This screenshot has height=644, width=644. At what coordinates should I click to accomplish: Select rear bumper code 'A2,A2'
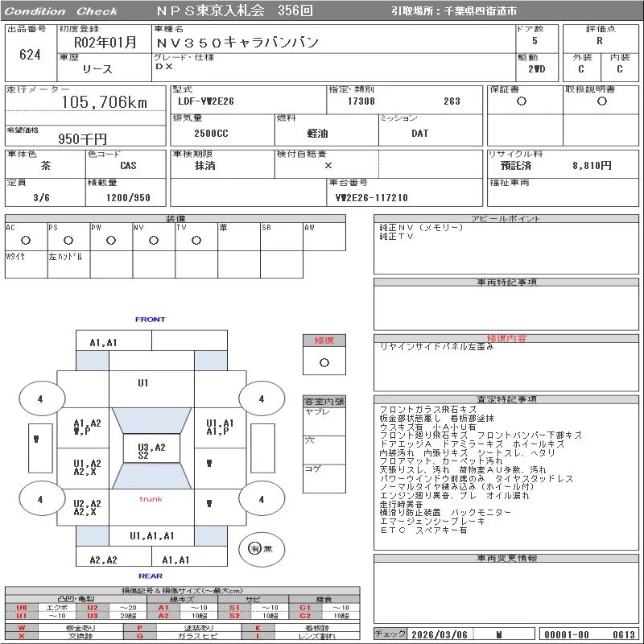click(x=104, y=559)
